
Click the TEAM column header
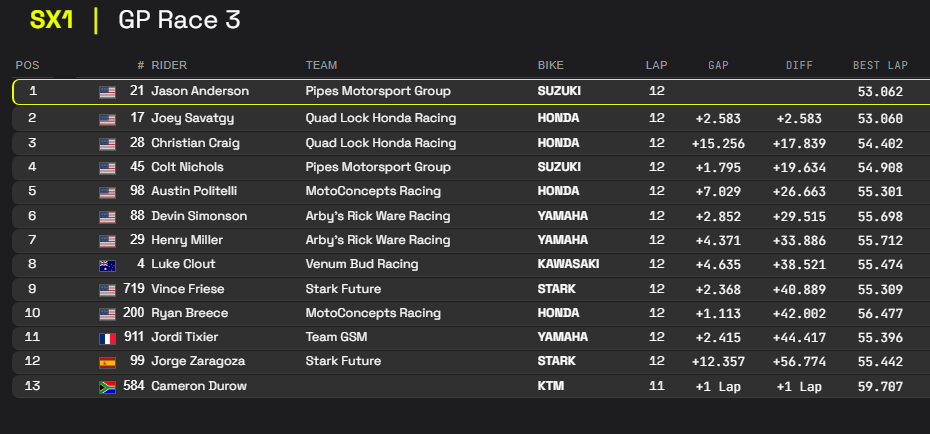tap(321, 66)
